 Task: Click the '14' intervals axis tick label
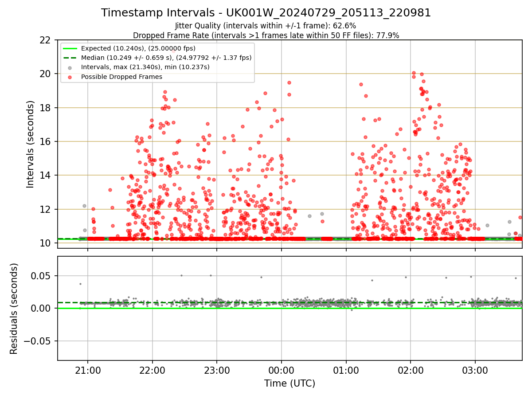[46, 176]
